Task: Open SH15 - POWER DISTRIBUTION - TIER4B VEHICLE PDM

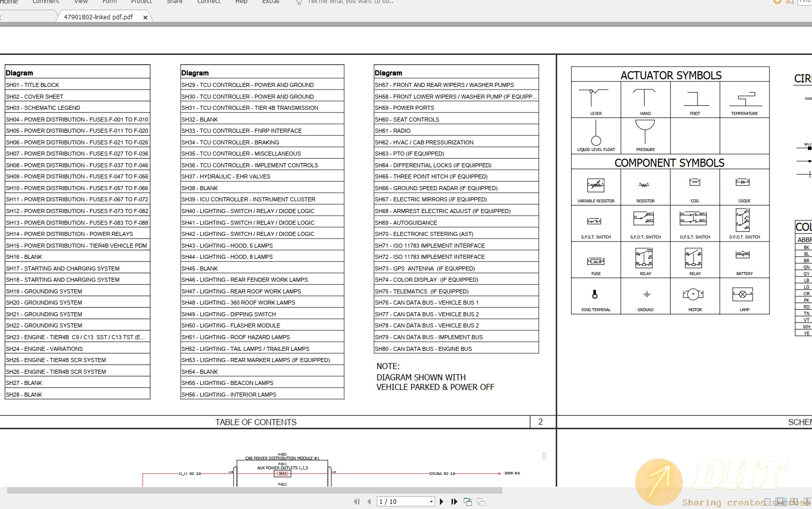Action: point(76,246)
